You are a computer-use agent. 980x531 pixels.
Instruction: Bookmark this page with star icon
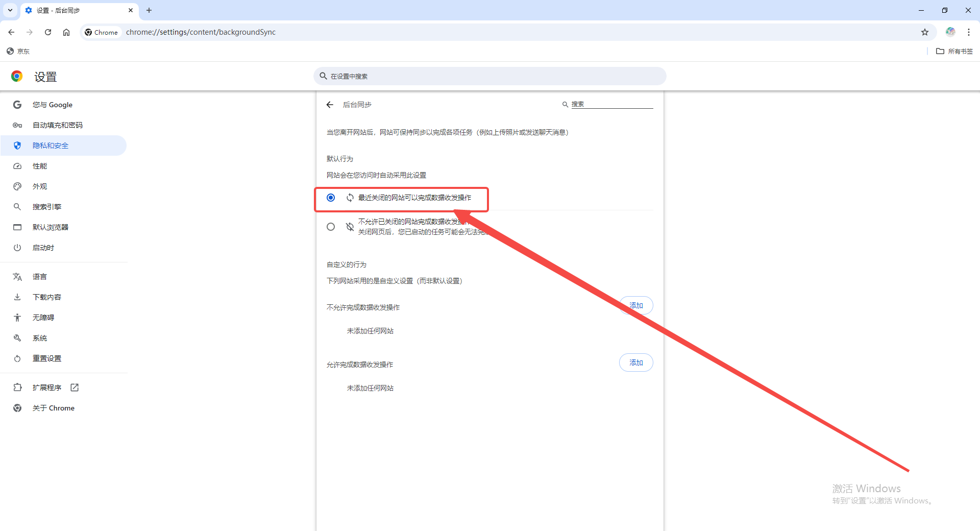(x=925, y=32)
